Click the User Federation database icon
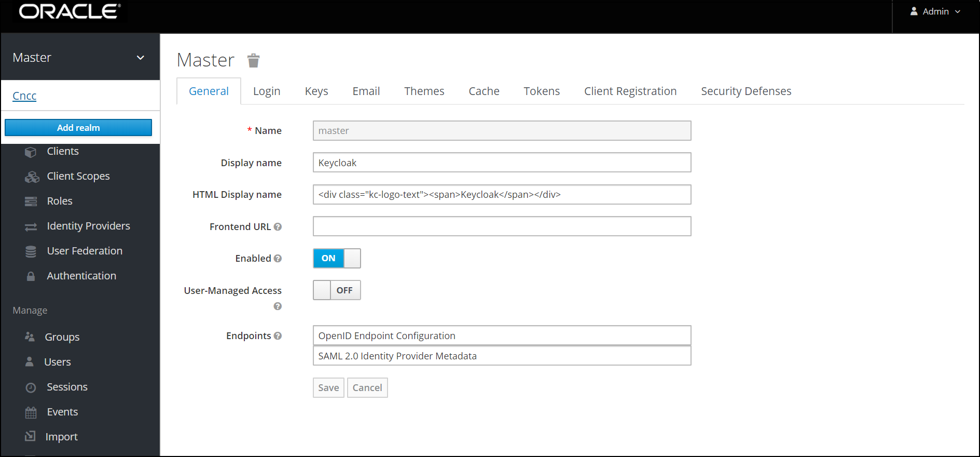 (31, 251)
